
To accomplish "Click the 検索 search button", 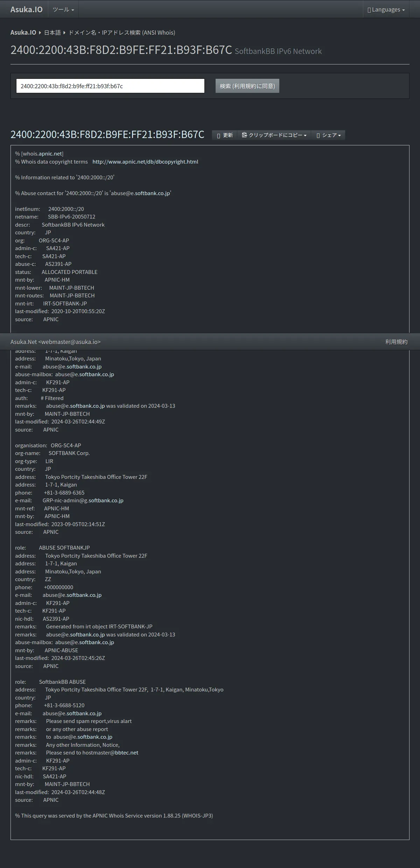I will pyautogui.click(x=247, y=86).
